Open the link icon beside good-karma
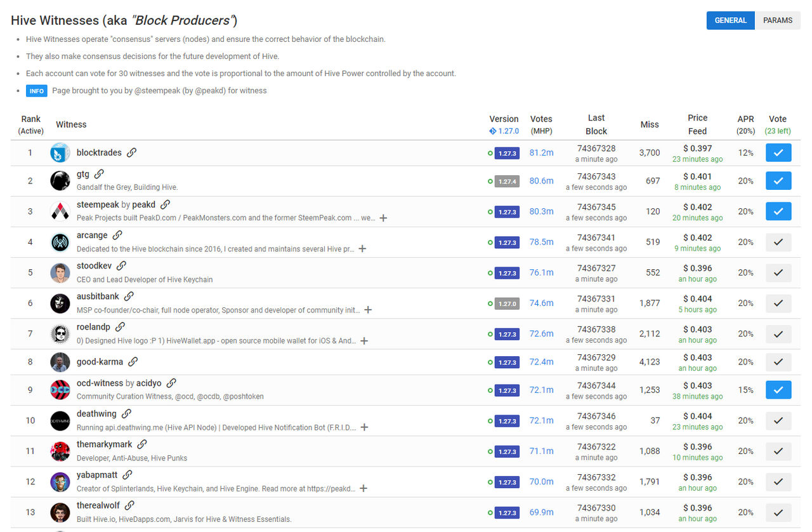The width and height of the screenshot is (812, 532). coord(133,362)
